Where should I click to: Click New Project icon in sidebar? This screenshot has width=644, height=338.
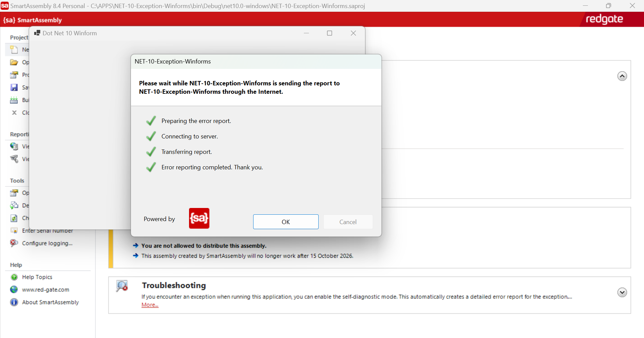pyautogui.click(x=14, y=50)
